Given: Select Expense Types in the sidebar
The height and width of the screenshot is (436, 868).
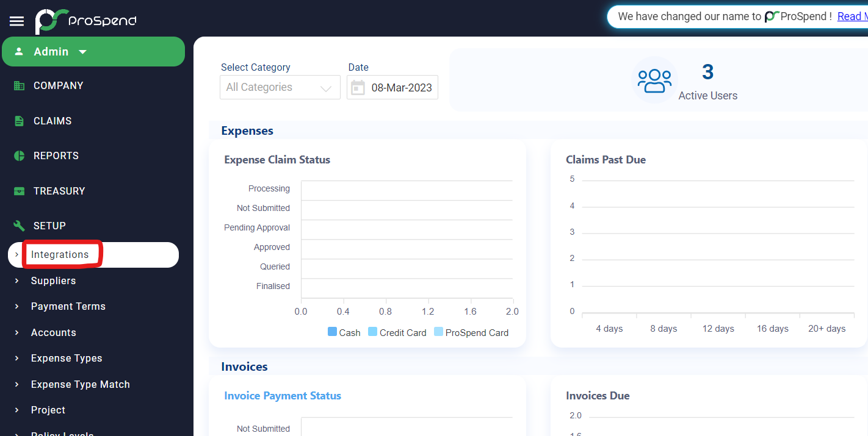Looking at the screenshot, I should coord(66,358).
